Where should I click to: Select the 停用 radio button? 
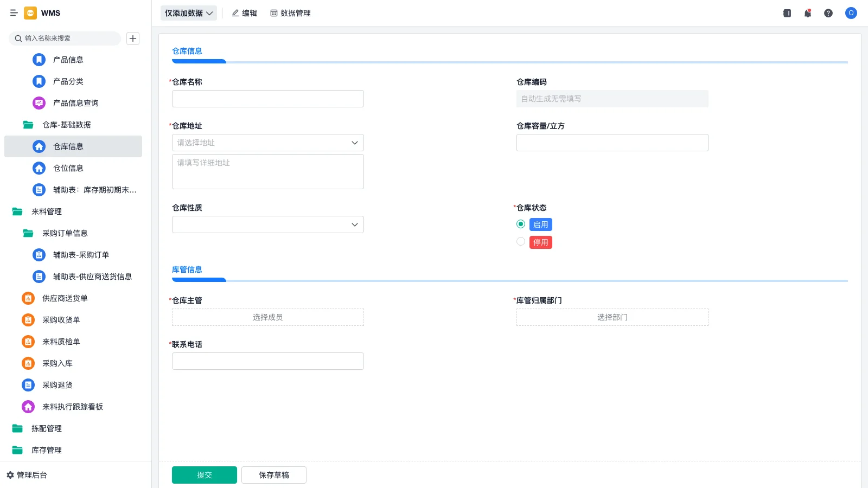pos(521,242)
